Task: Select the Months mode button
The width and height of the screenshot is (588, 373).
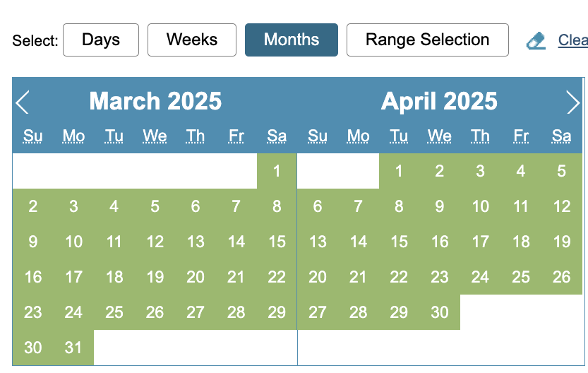Action: (292, 40)
